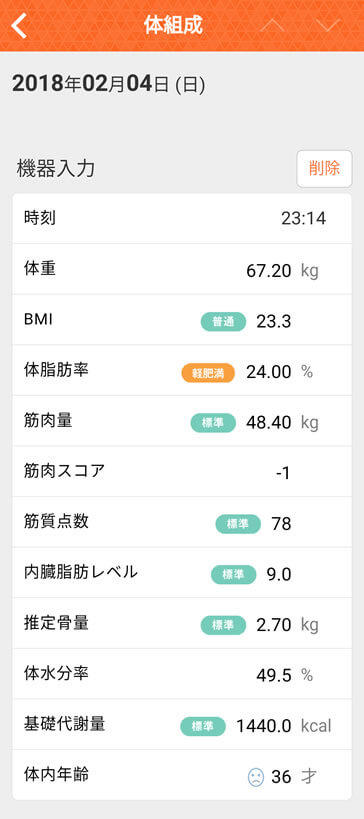
Task: Go to previous record with up chevron
Action: 273,25
